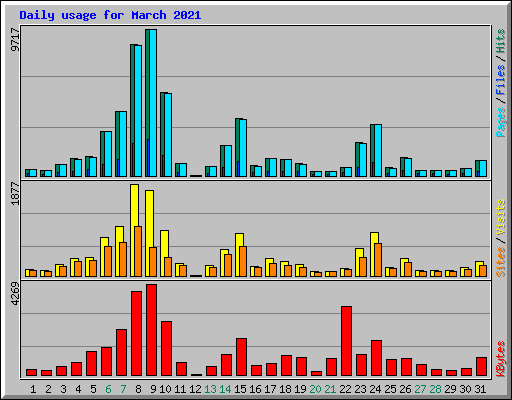
Task: Select day label 2 on x-axis
Action: [x=48, y=389]
